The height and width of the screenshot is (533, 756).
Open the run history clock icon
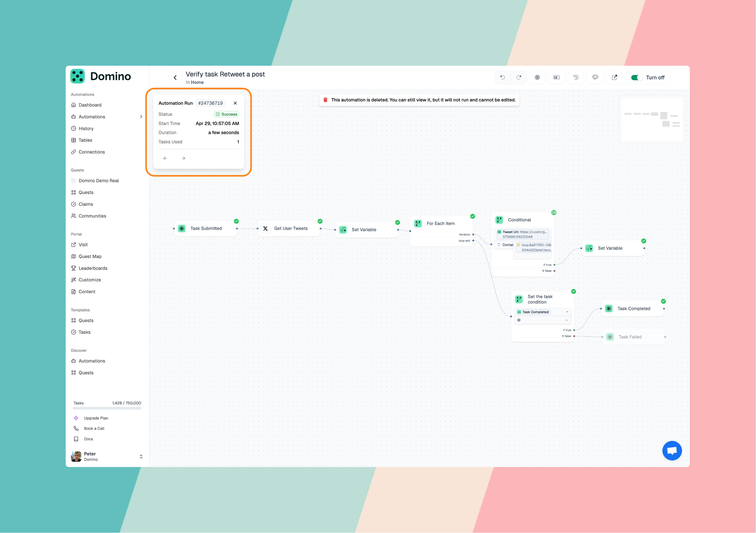pos(576,78)
